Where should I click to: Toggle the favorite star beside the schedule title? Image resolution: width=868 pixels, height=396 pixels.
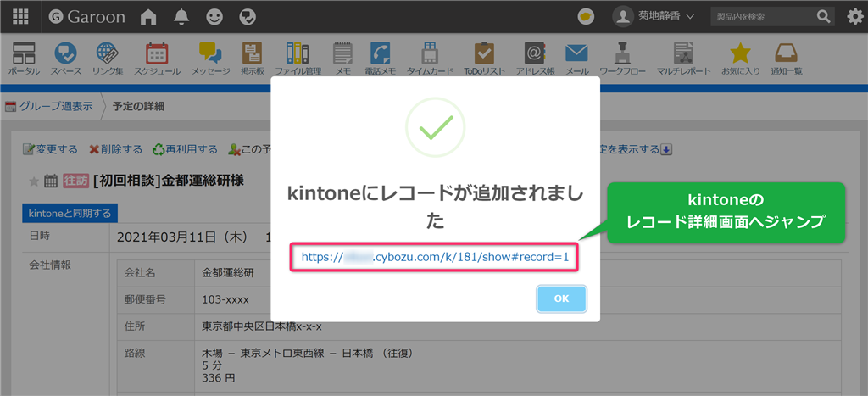pos(34,181)
